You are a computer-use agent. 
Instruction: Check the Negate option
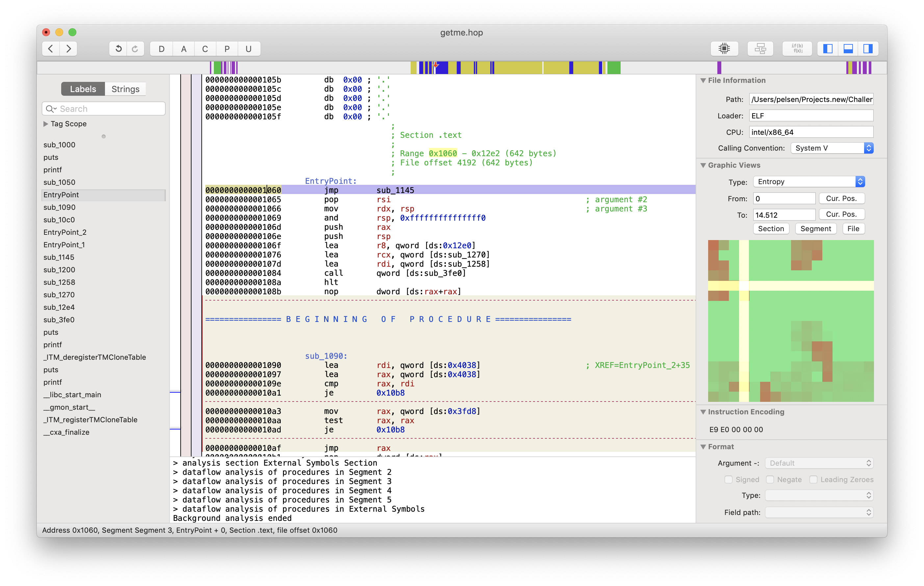click(770, 479)
